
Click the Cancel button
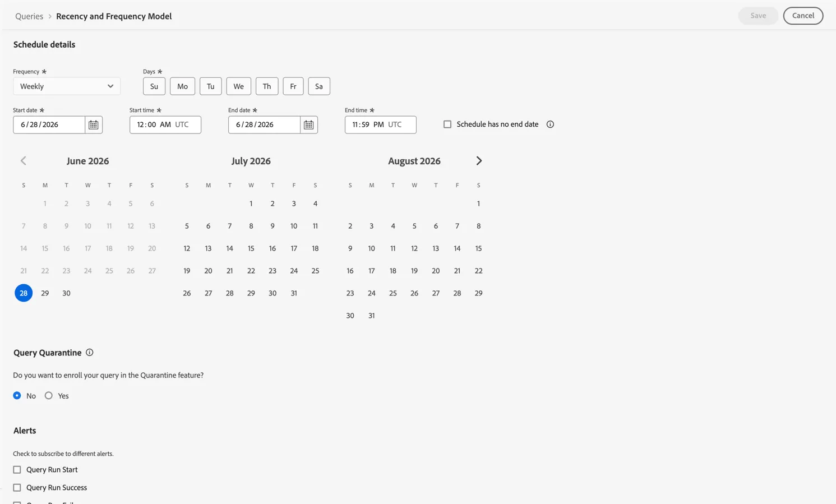coord(803,16)
